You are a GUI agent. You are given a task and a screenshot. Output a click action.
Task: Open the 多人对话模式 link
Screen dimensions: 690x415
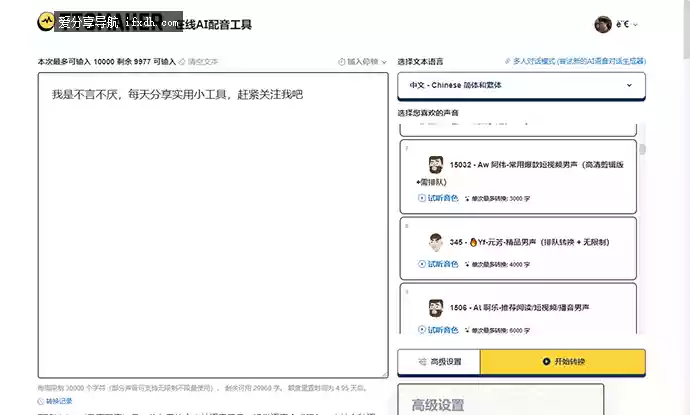(x=575, y=61)
